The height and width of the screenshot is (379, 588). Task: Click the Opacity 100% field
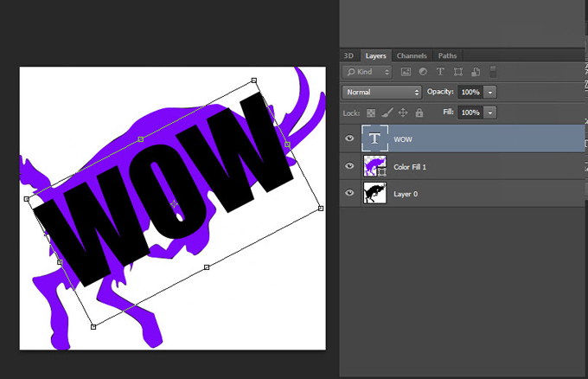(x=470, y=92)
